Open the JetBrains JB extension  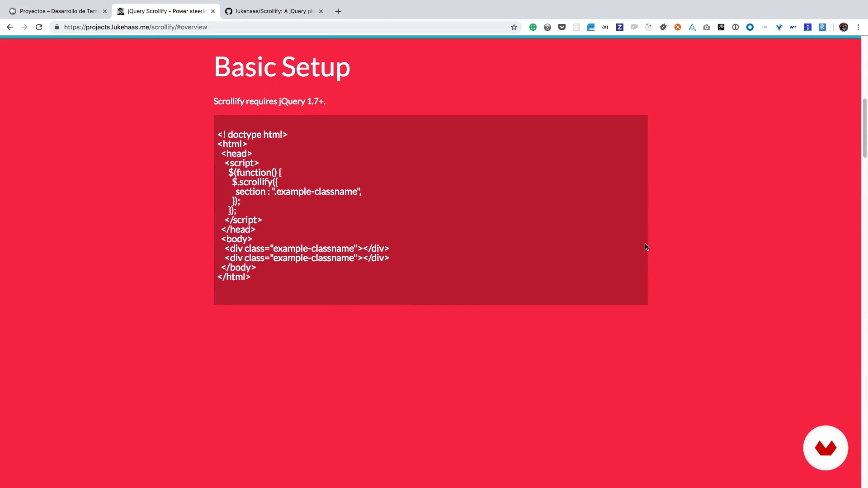coord(721,27)
